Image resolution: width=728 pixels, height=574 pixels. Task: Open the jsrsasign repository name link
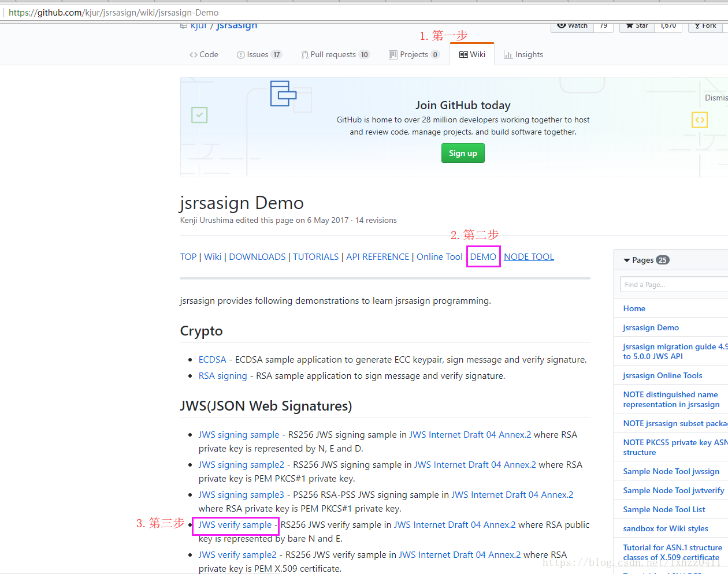237,25
